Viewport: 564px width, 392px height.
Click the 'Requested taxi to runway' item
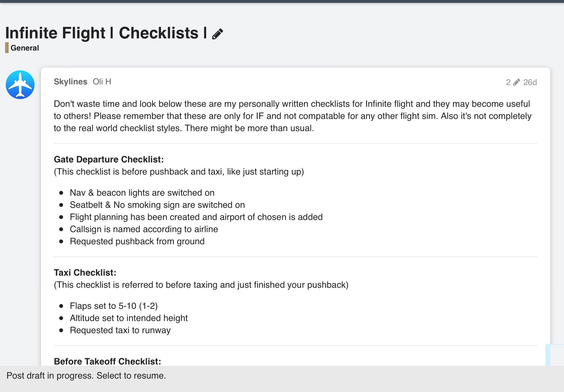point(120,330)
